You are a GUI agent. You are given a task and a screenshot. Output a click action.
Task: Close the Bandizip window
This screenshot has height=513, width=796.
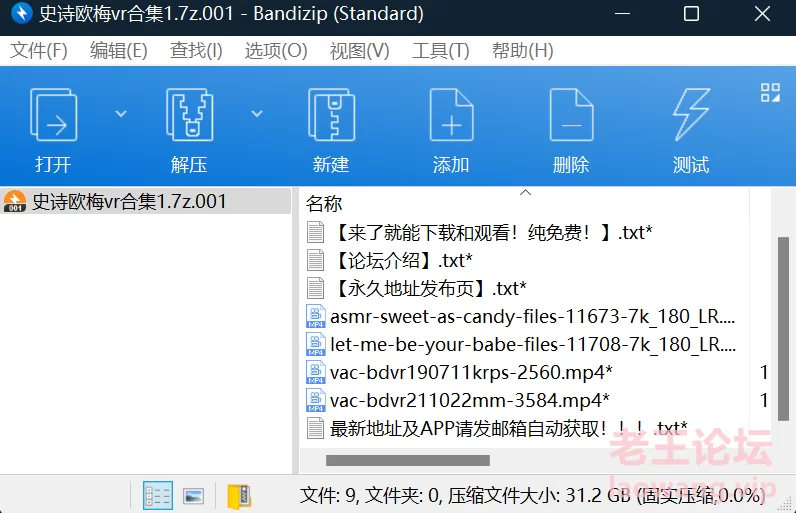coord(762,14)
